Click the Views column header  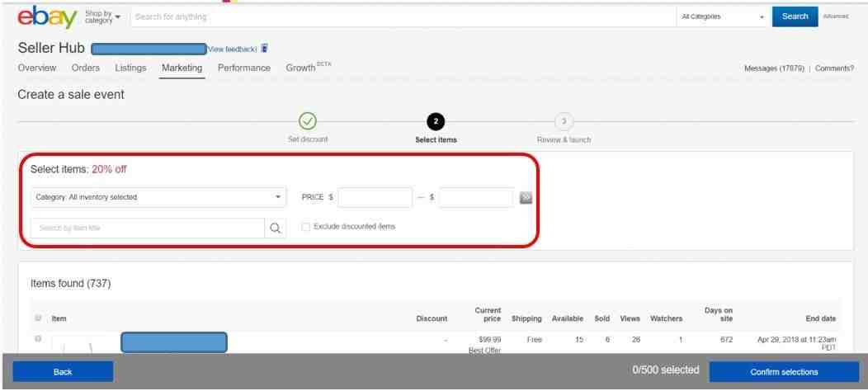click(x=630, y=318)
